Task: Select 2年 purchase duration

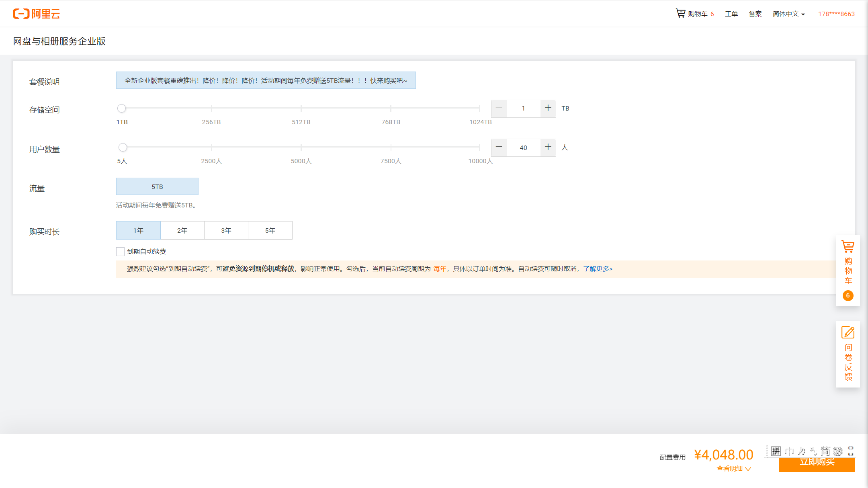Action: [182, 230]
